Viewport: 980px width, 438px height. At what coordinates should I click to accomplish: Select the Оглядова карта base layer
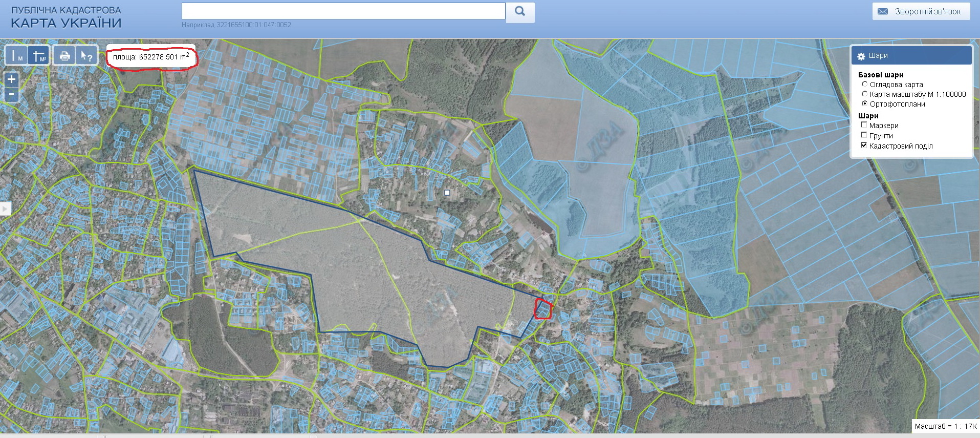865,84
